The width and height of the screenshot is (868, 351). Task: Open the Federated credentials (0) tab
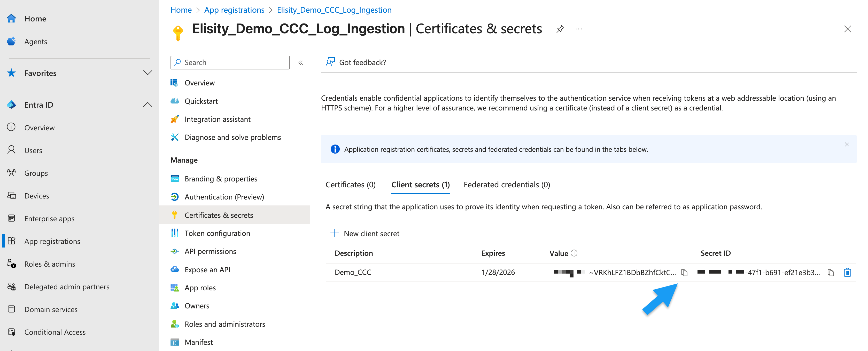507,185
